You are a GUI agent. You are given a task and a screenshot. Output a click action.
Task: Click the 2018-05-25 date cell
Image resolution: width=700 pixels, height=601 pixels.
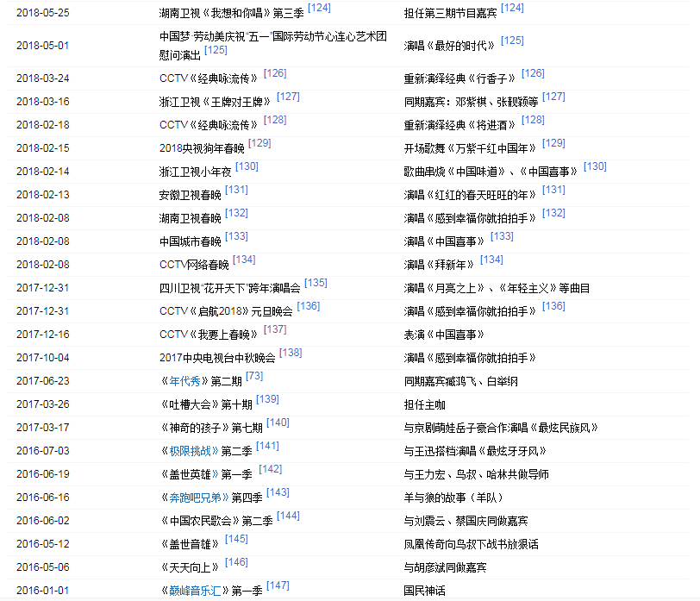pyautogui.click(x=41, y=13)
